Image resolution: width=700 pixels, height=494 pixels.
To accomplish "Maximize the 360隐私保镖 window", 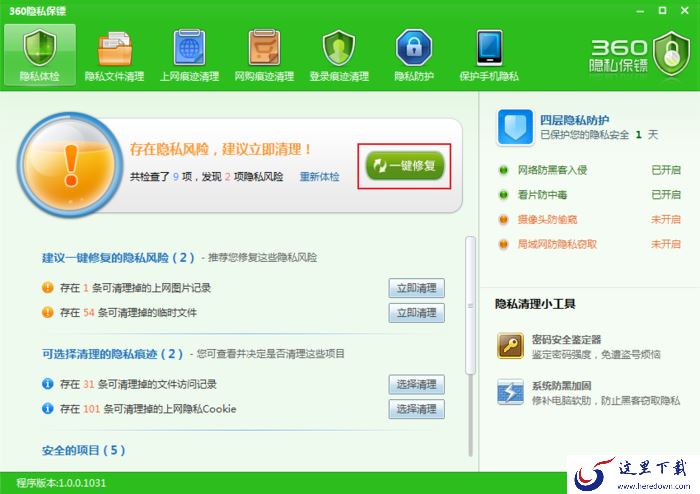I will (x=662, y=10).
